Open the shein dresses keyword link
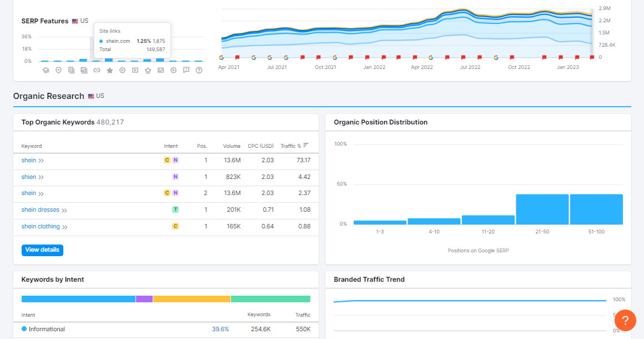 pos(40,210)
